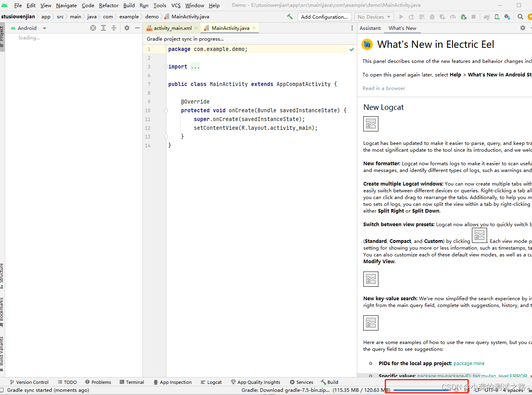532x395 pixels.
Task: Click Sync Project with Gradle Files icon
Action: pyautogui.click(x=486, y=17)
